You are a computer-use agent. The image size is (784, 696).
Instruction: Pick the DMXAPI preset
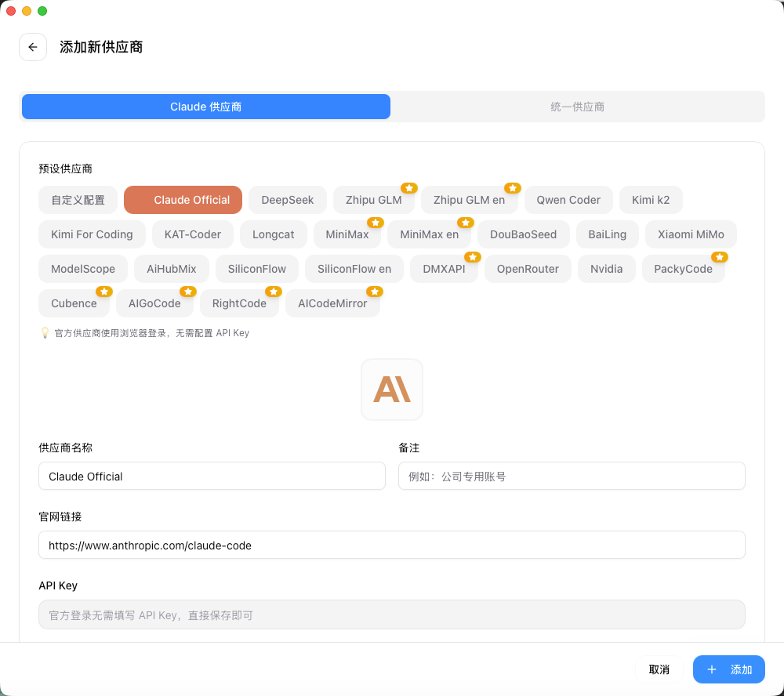coord(444,269)
